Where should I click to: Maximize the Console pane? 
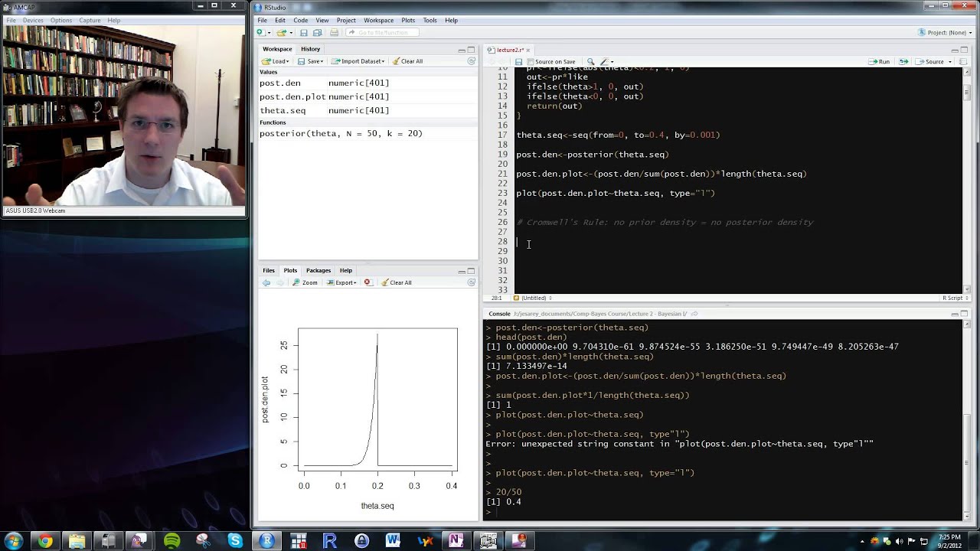(965, 314)
